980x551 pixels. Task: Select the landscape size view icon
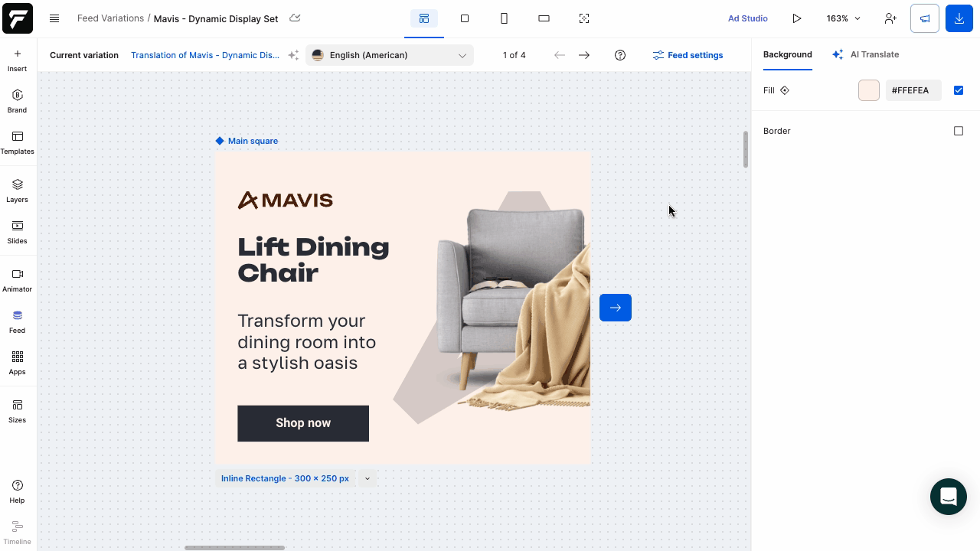[544, 18]
